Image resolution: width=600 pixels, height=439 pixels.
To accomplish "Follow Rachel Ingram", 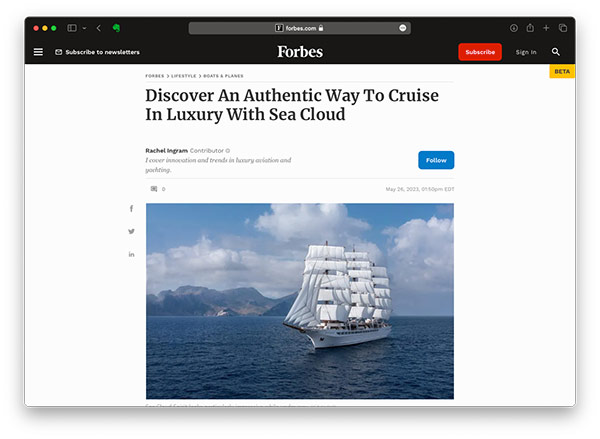I will click(x=436, y=160).
